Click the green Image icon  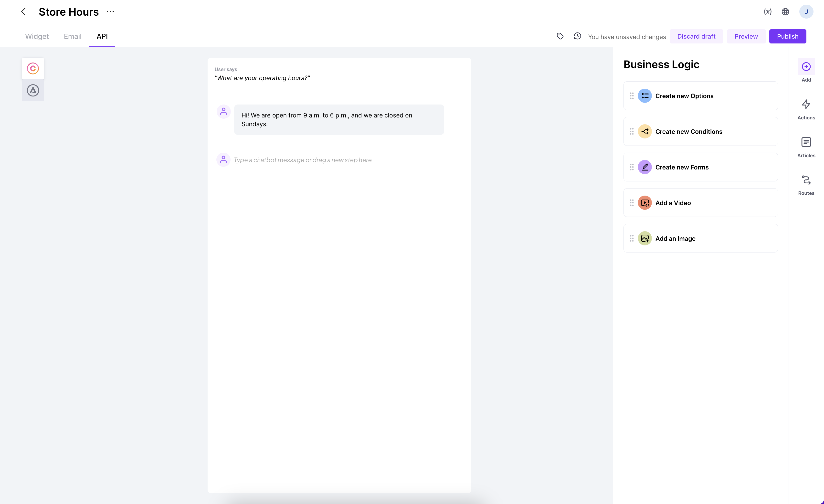[644, 239]
